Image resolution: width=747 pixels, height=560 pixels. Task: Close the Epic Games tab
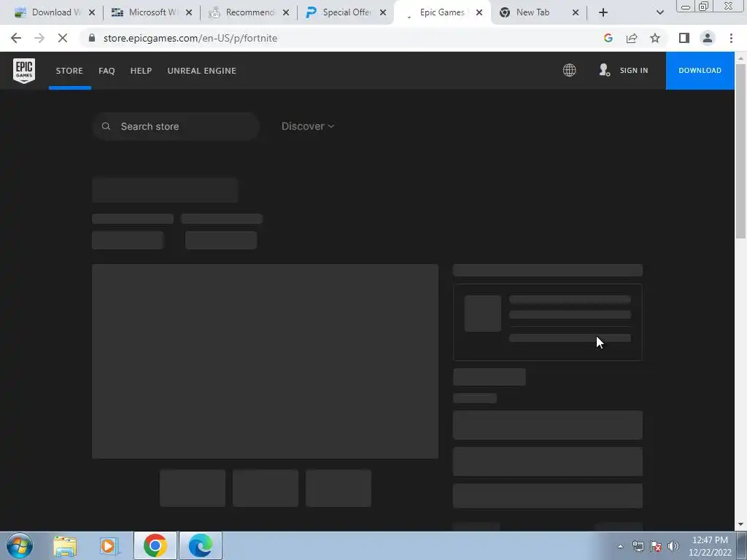tap(479, 12)
